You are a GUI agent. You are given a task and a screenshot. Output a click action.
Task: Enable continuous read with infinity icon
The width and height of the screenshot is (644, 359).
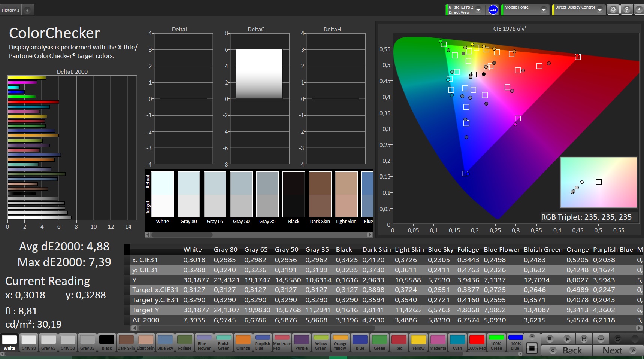coord(601,339)
